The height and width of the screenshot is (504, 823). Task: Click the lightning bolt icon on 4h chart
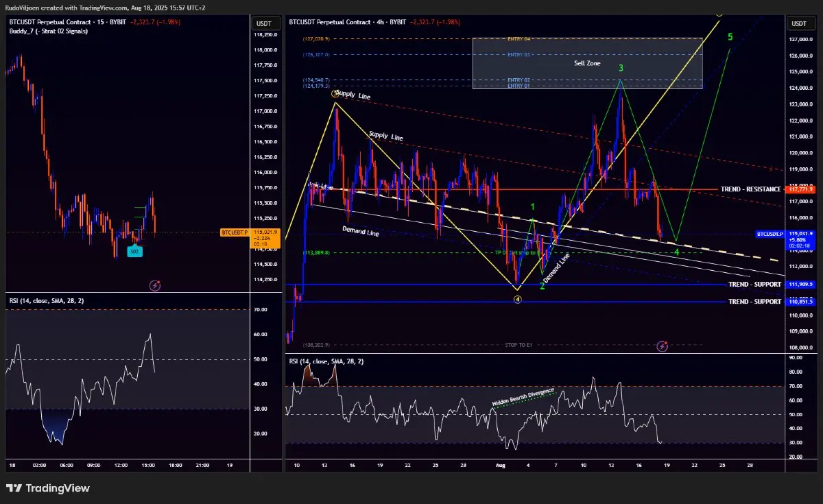pyautogui.click(x=663, y=346)
